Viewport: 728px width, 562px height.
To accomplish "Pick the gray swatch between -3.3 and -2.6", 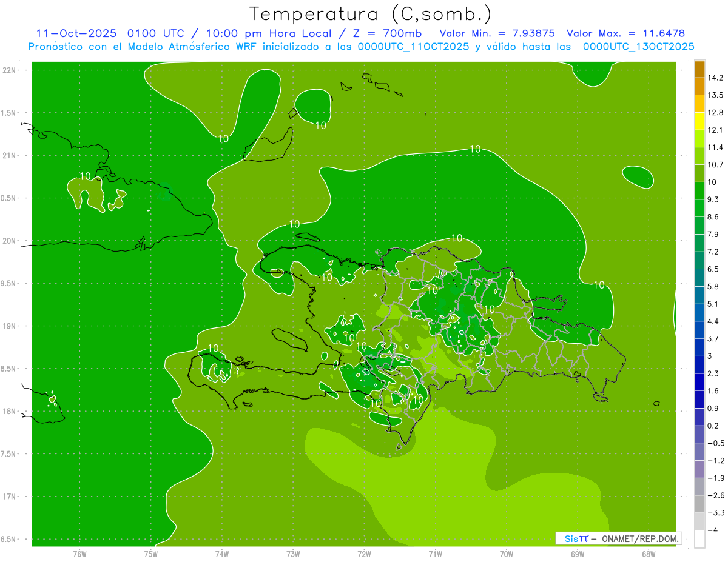I will (699, 503).
